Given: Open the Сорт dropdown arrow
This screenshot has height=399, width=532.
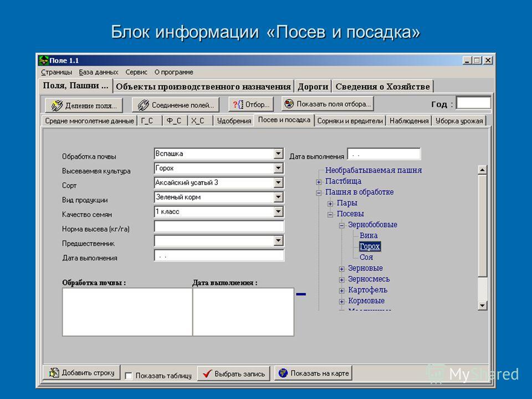Looking at the screenshot, I should [x=278, y=183].
